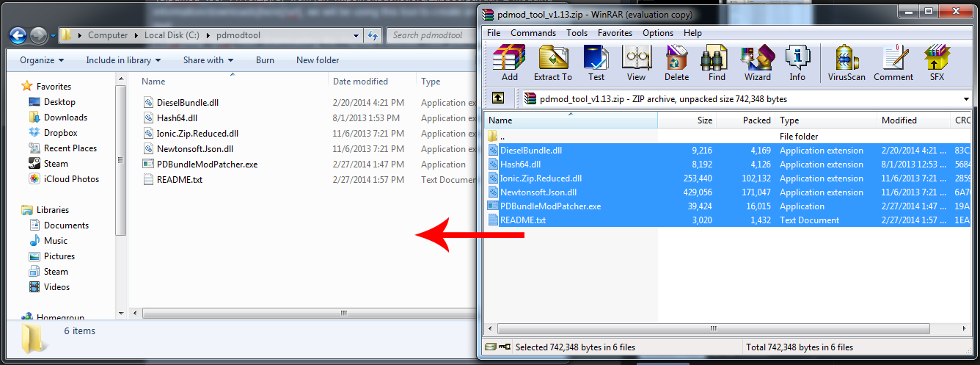
Task: Click the Delete toolbar icon
Action: point(676,63)
